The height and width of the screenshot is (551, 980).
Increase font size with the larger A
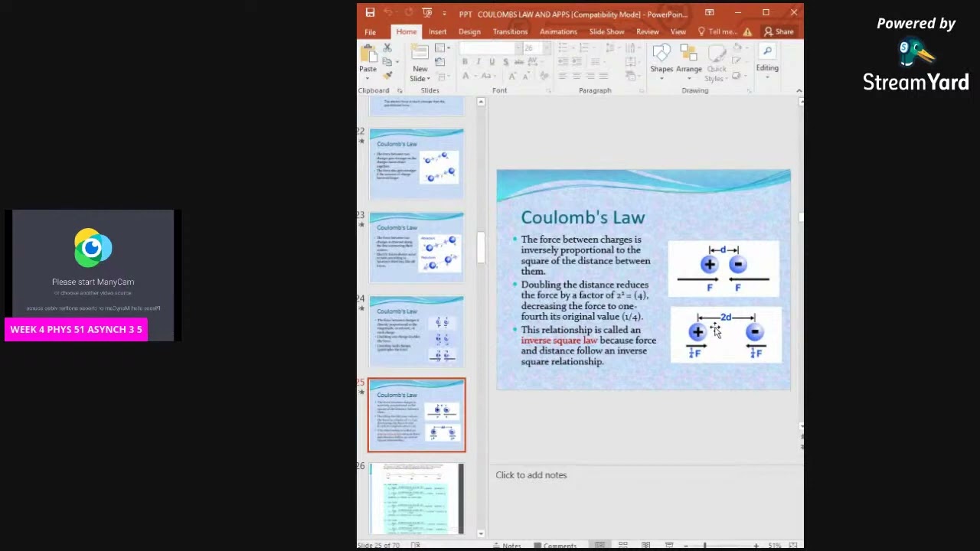(513, 76)
